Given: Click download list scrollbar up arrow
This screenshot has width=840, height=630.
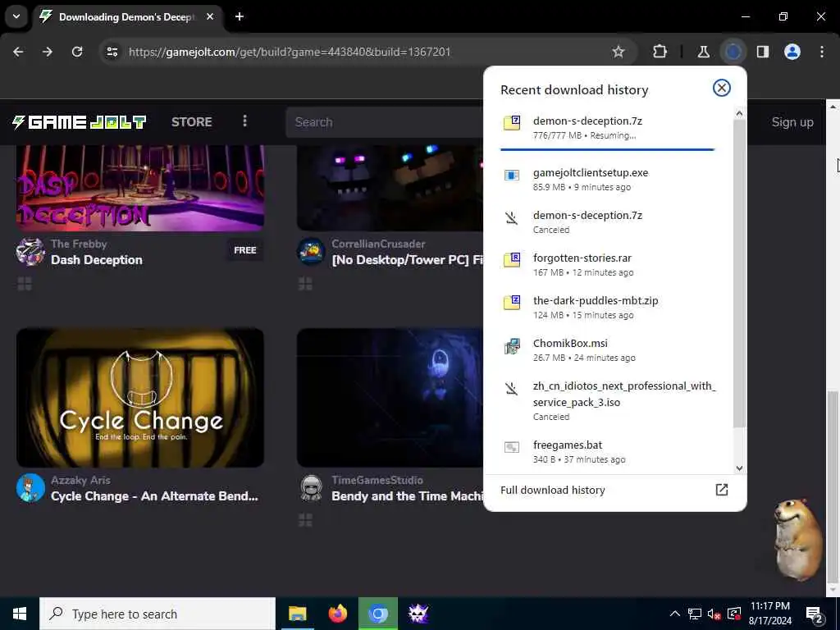Looking at the screenshot, I should pos(739,113).
